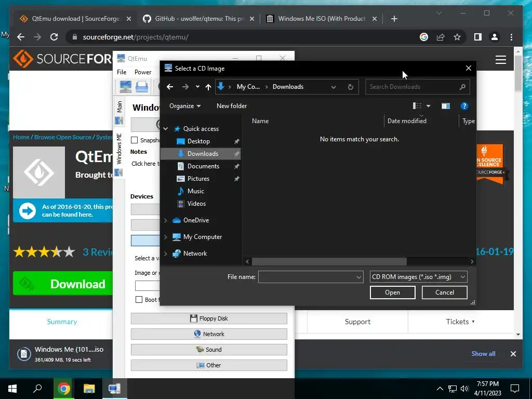Image resolution: width=532 pixels, height=399 pixels.
Task: Open File Explorer from taskbar
Action: coord(89,389)
